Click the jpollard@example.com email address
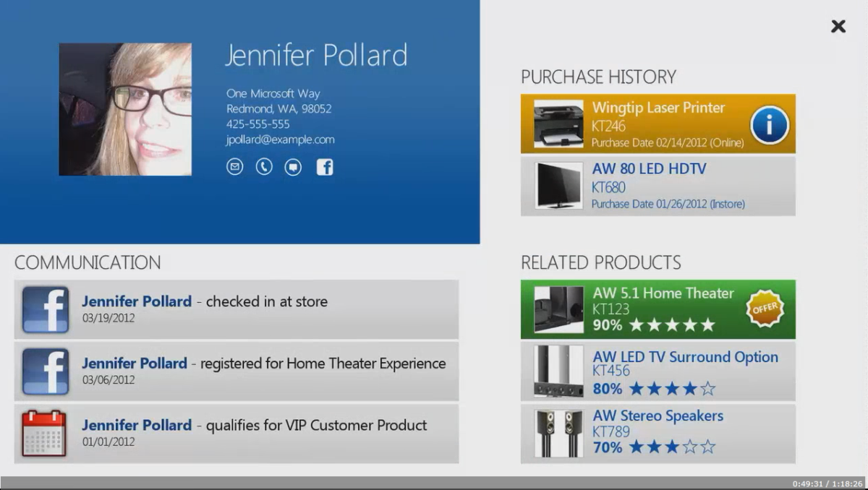 (281, 139)
